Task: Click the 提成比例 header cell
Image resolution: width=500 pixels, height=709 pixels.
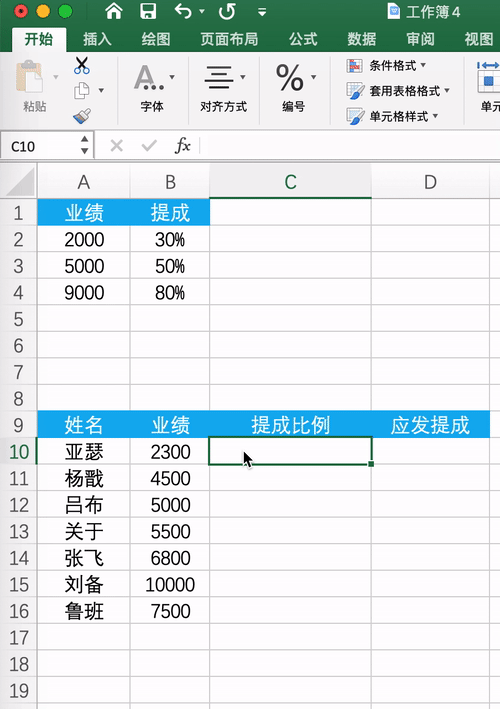Action: coord(290,425)
